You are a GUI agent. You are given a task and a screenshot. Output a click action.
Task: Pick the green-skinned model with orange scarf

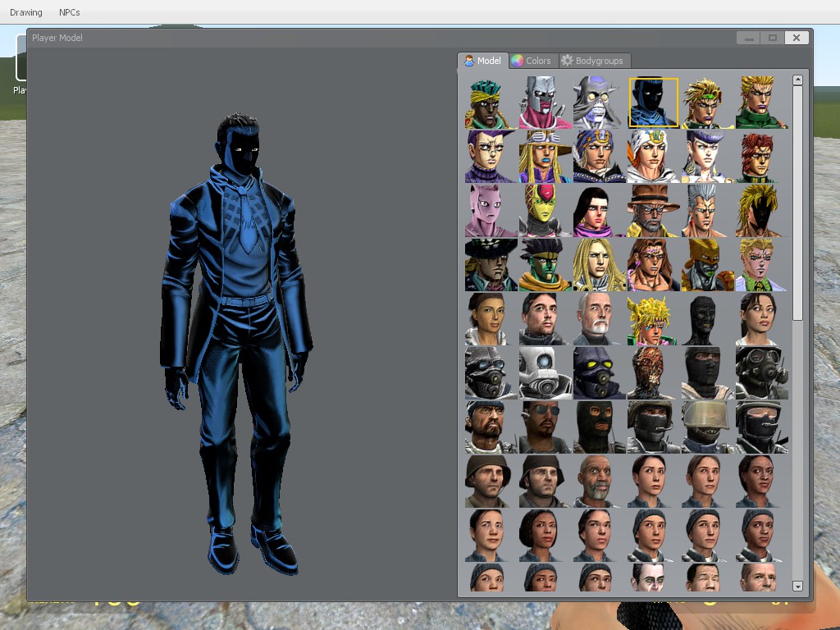(546, 265)
